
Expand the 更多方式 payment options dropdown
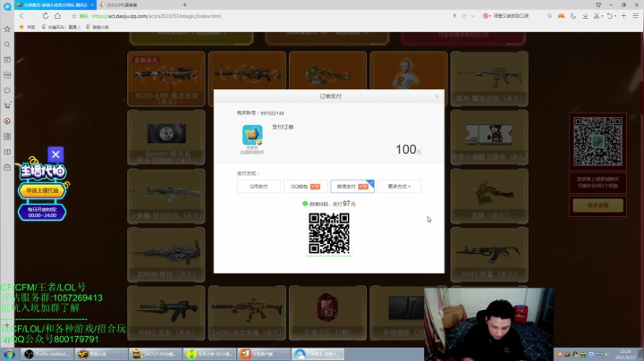399,186
